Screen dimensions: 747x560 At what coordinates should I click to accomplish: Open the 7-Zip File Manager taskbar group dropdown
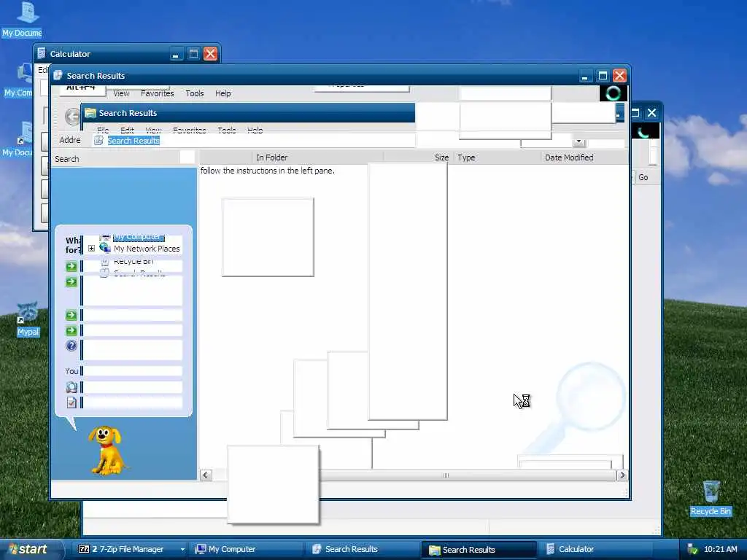tap(182, 549)
